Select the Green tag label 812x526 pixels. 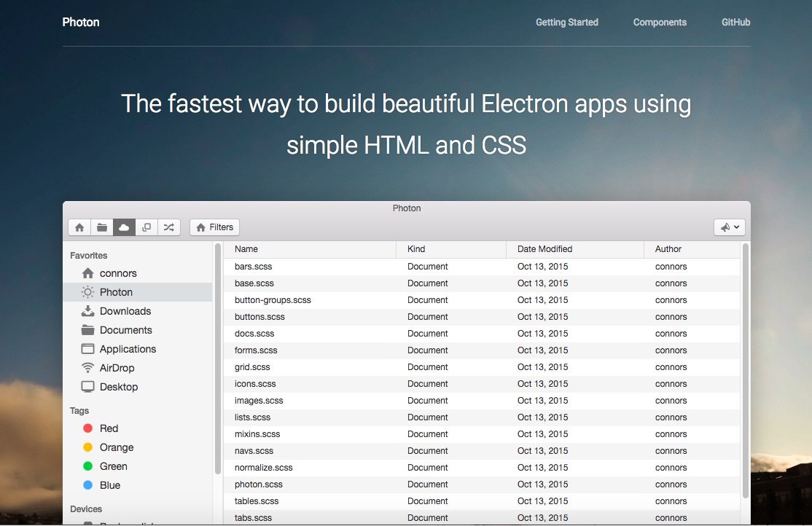[114, 466]
